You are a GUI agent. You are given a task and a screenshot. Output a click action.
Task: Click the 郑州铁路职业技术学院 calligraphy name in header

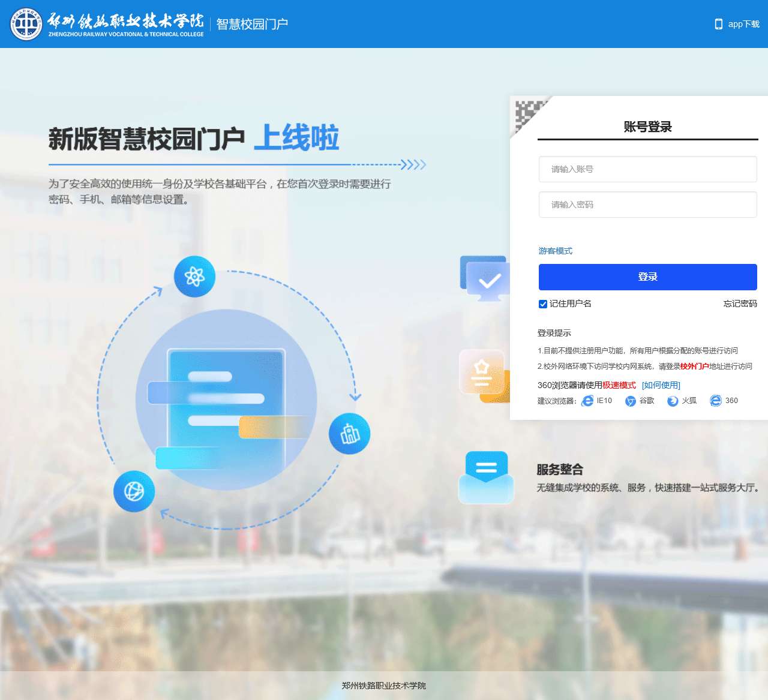(126, 21)
